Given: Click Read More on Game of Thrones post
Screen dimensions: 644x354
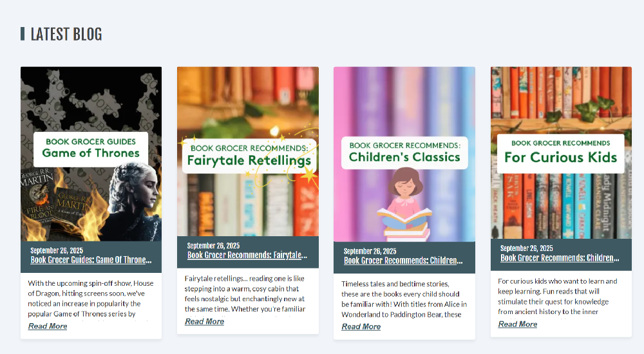Looking at the screenshot, I should 48,326.
